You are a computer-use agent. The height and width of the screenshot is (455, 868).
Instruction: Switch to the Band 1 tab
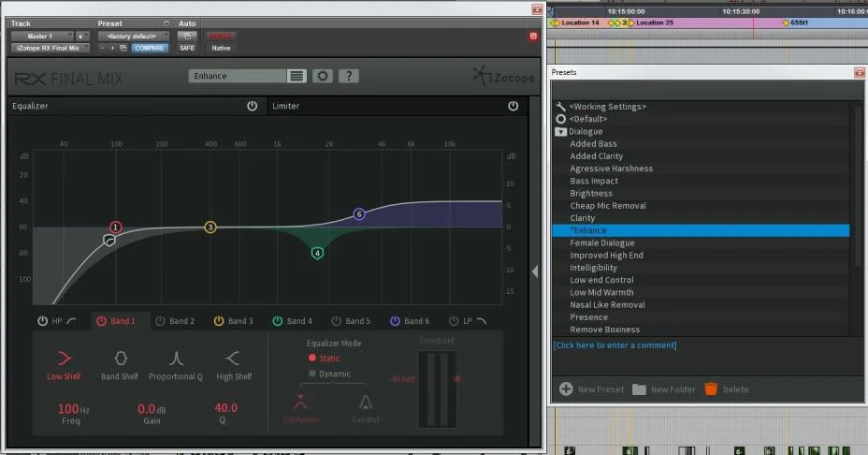click(123, 321)
